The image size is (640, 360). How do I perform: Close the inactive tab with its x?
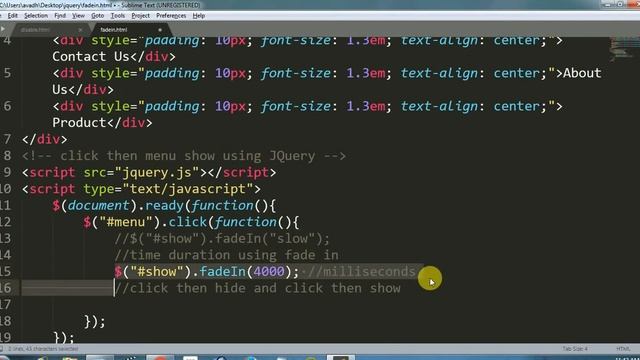[80, 30]
